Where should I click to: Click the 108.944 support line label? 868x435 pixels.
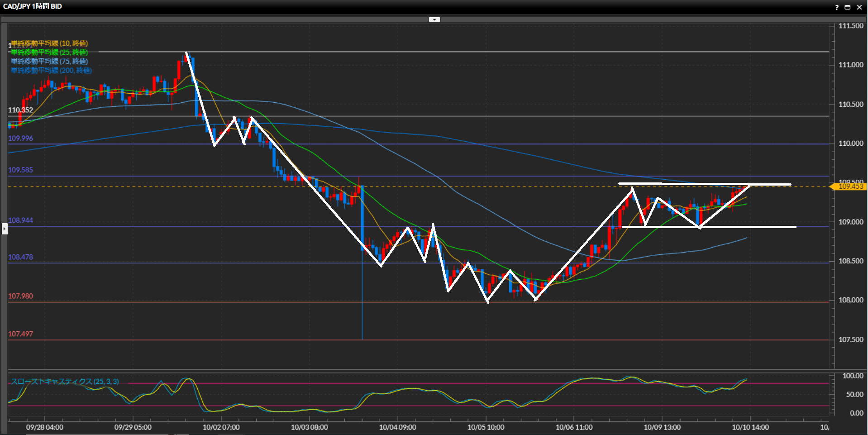point(20,220)
